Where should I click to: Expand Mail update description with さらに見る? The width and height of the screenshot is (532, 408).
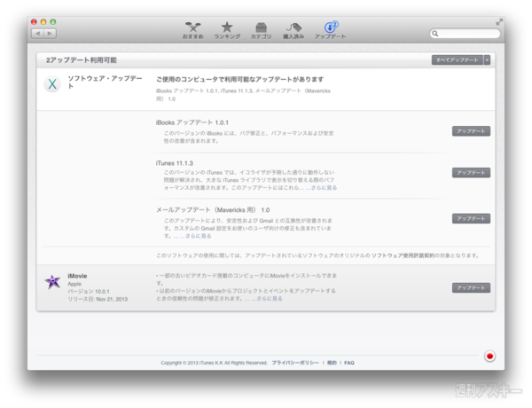coord(199,236)
